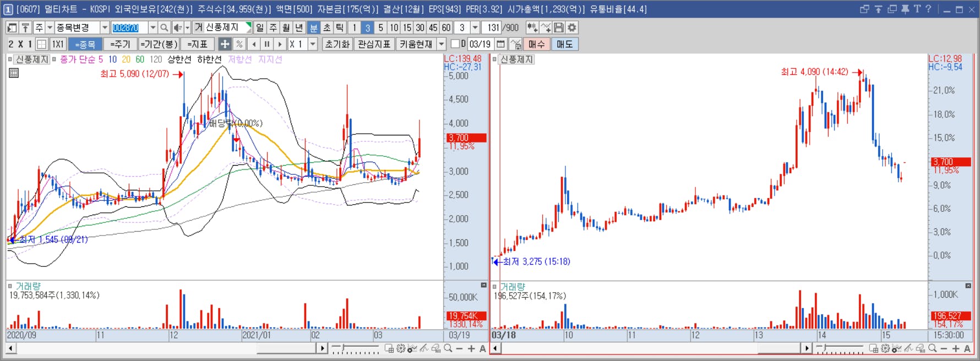980x361 pixels.
Task: Switch to the =주기 tab
Action: pyautogui.click(x=120, y=44)
